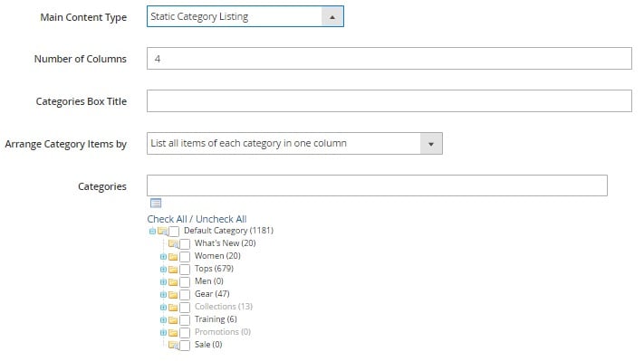
Task: Click the Number of Columns field
Action: coord(389,58)
